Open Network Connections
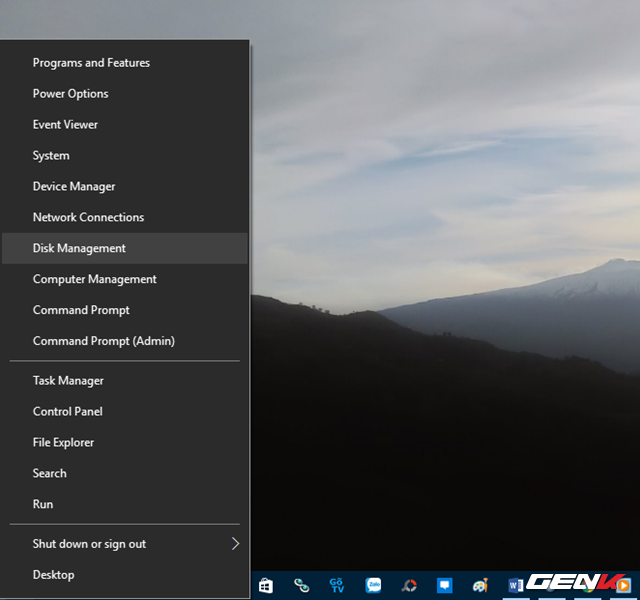Viewport: 640px width, 600px height. point(88,218)
